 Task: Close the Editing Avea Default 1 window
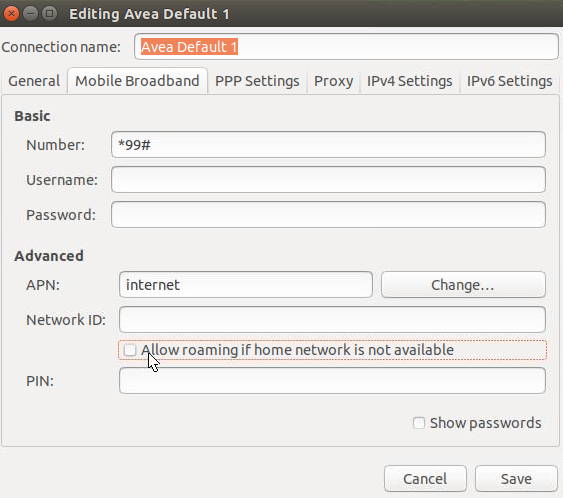pos(11,14)
